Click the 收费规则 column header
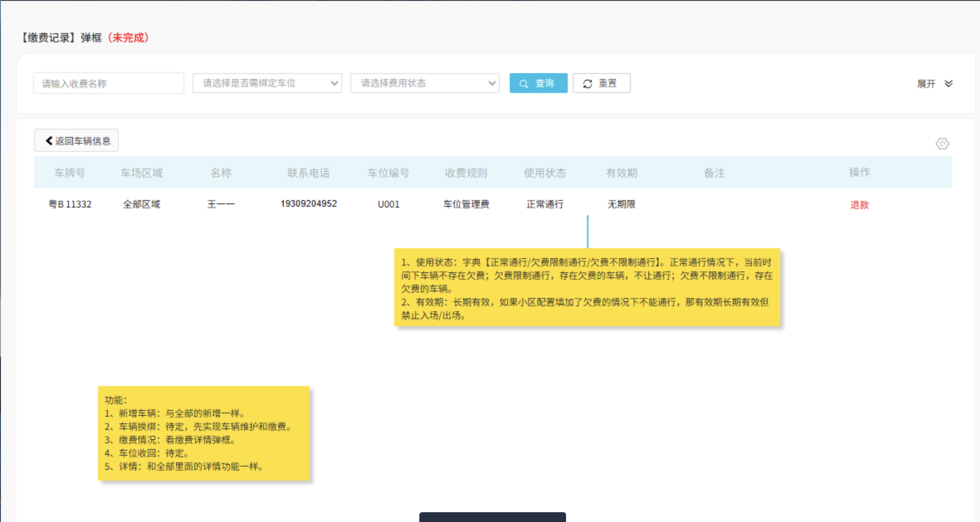 click(x=466, y=173)
